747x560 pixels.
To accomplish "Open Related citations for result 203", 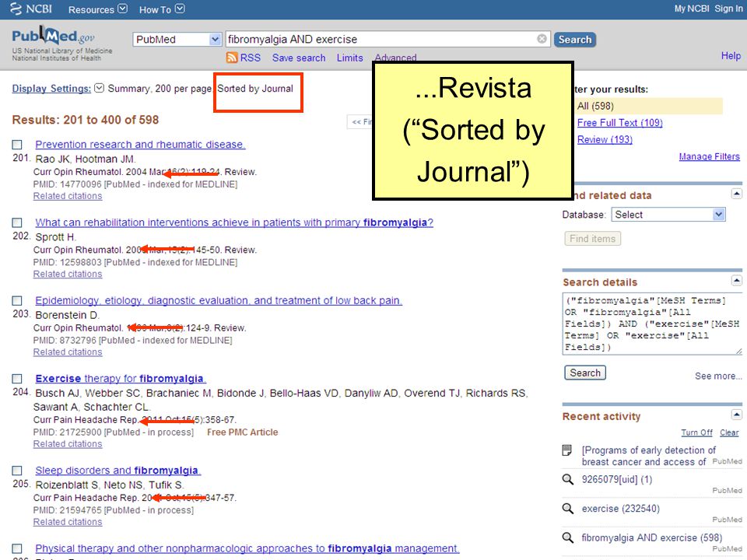I will [68, 352].
